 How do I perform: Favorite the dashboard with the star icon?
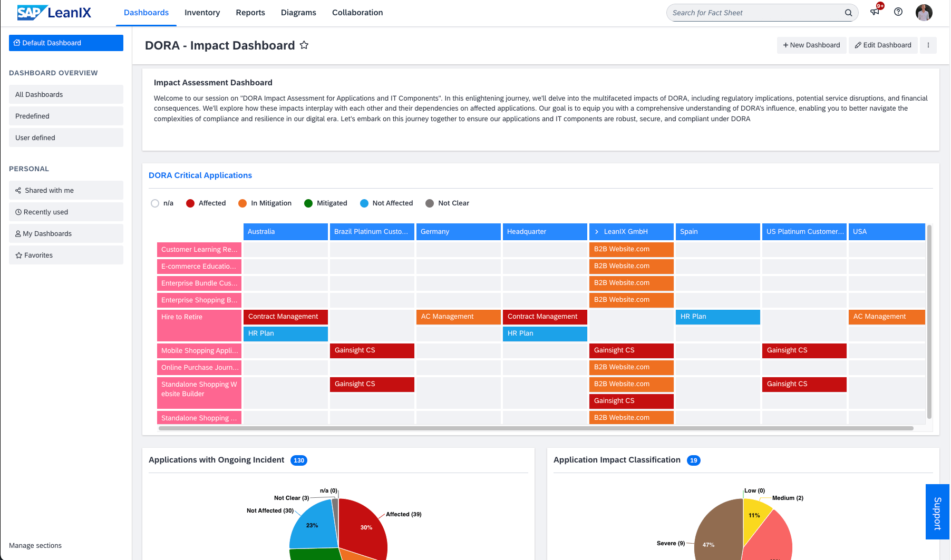[x=304, y=45]
